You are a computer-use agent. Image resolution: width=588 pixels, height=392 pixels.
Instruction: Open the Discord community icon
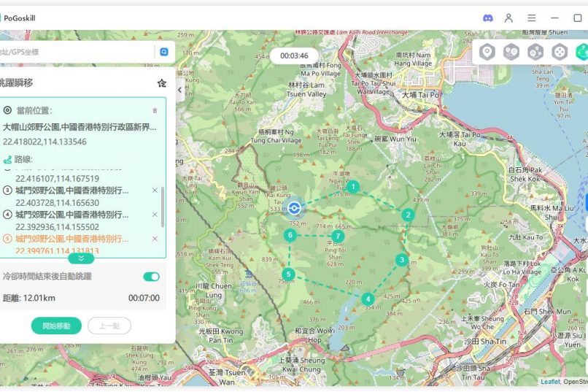click(x=487, y=18)
